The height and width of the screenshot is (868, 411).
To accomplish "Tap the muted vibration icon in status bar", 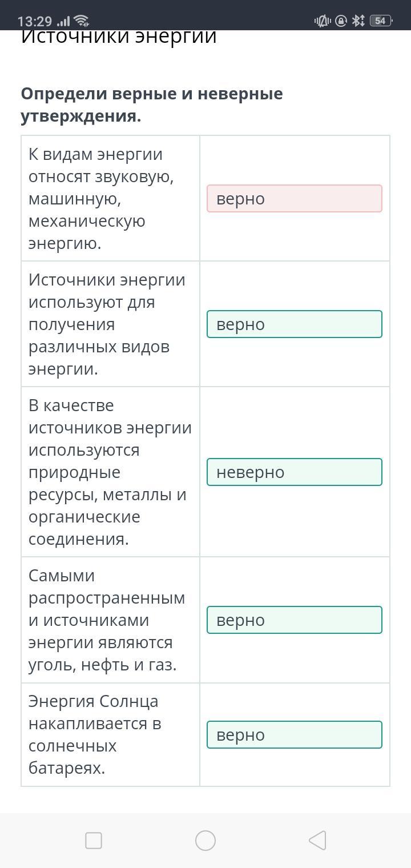I will click(322, 21).
